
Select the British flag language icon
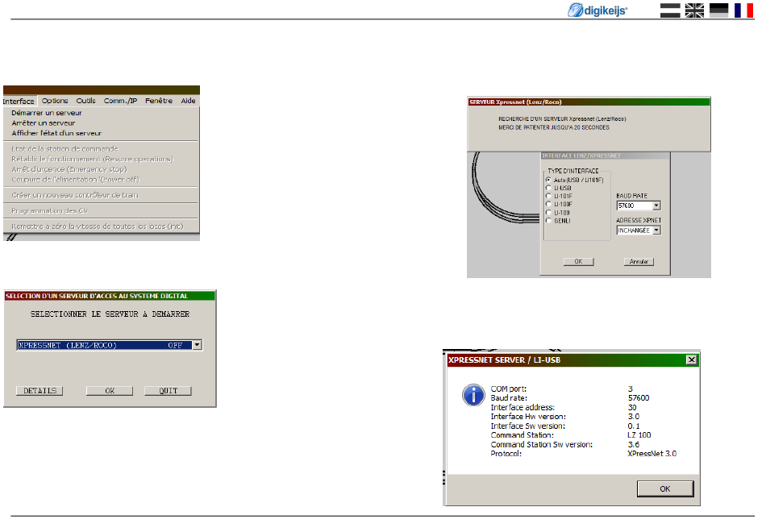click(x=694, y=10)
